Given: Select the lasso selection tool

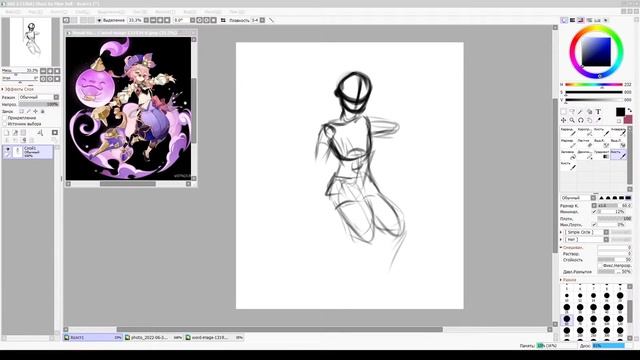Looking at the screenshot, I should point(572,112).
